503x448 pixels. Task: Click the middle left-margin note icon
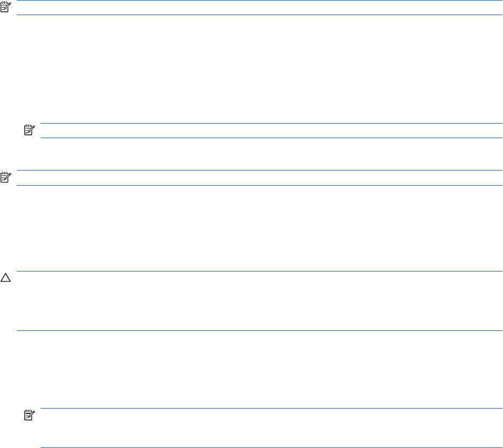click(x=5, y=178)
